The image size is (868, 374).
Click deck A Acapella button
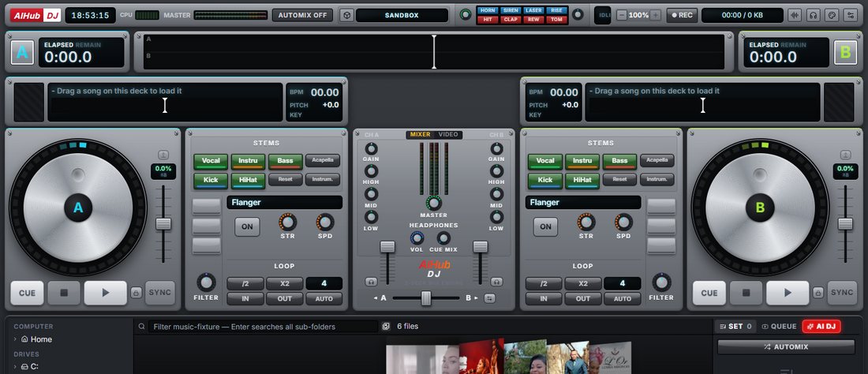323,160
